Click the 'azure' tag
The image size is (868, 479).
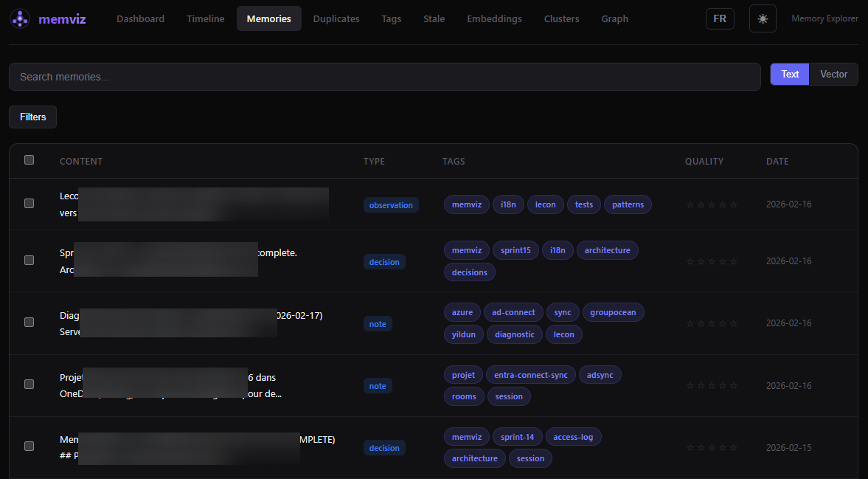click(462, 312)
